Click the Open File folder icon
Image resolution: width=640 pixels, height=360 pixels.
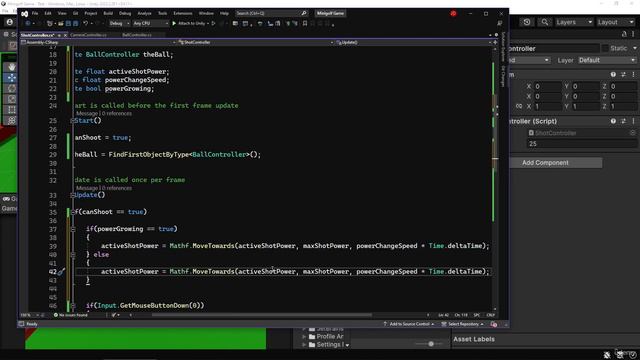pyautogui.click(x=61, y=24)
